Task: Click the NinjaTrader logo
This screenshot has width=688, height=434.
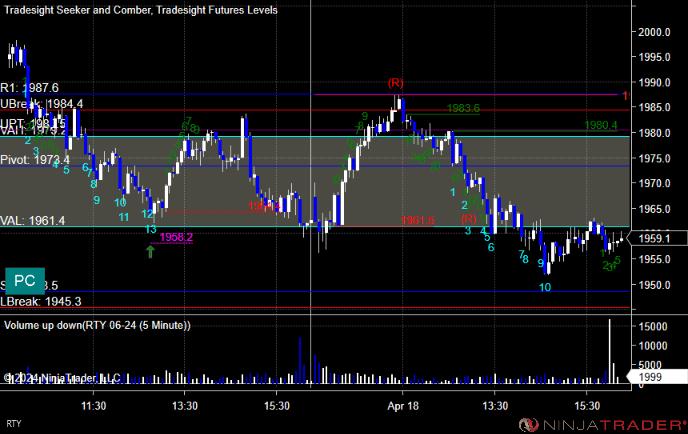Action: click(602, 425)
